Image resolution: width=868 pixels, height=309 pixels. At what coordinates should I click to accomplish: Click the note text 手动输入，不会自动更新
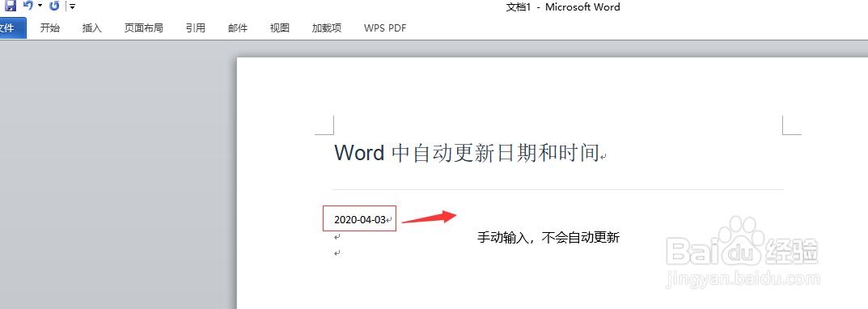coord(548,238)
